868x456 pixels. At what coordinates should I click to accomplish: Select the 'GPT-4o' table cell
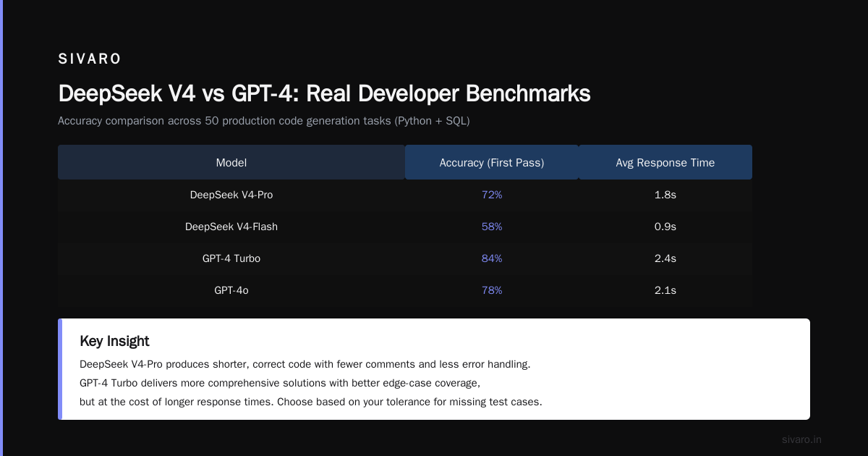(231, 290)
